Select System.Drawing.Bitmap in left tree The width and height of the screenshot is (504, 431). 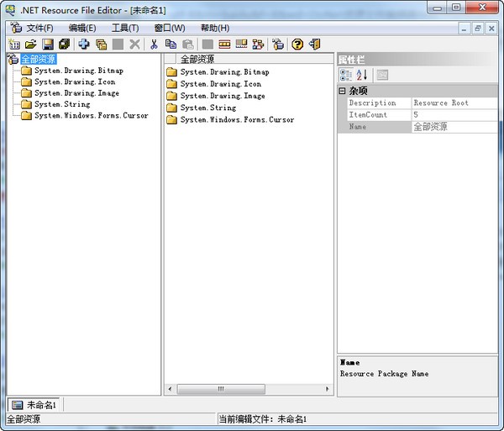[x=79, y=71]
